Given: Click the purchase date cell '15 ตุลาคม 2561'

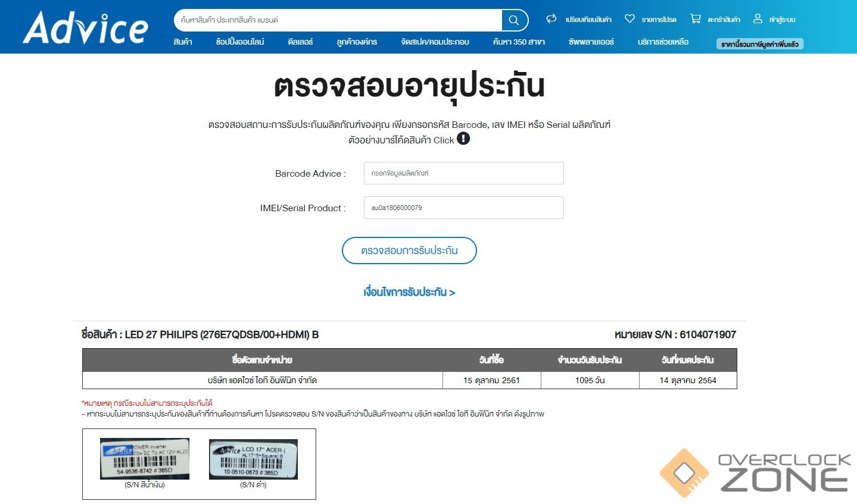Looking at the screenshot, I should point(492,380).
